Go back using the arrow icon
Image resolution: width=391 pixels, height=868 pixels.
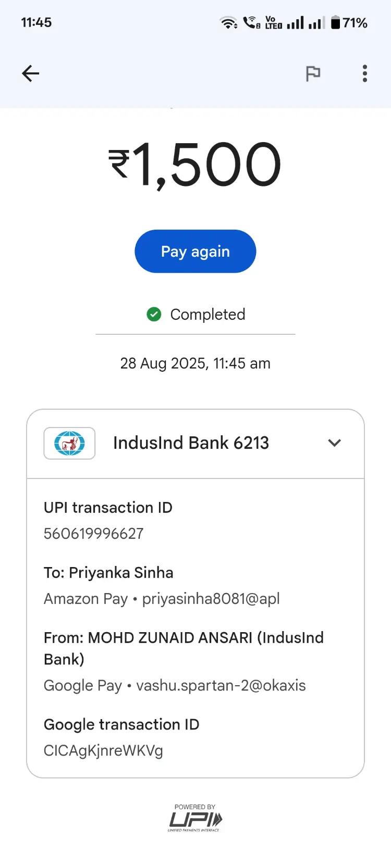pyautogui.click(x=31, y=73)
